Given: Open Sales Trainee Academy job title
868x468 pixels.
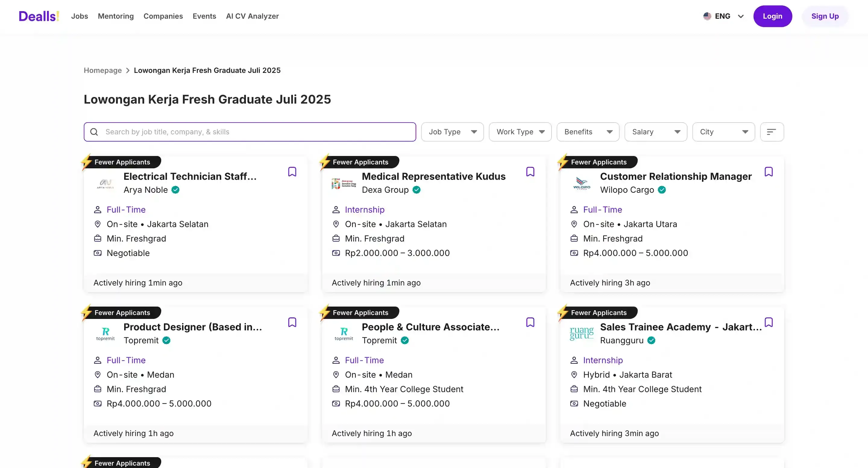Looking at the screenshot, I should pos(681,327).
